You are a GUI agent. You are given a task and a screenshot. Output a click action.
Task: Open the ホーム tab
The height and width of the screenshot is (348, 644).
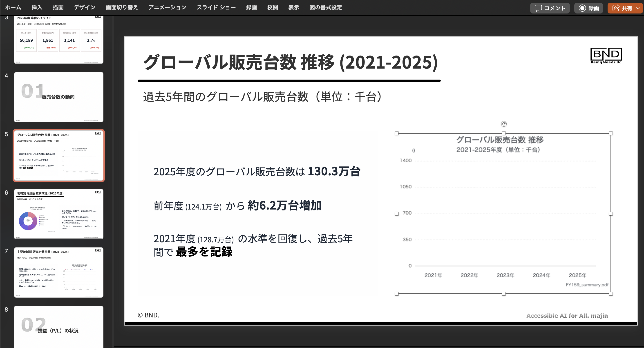[13, 7]
